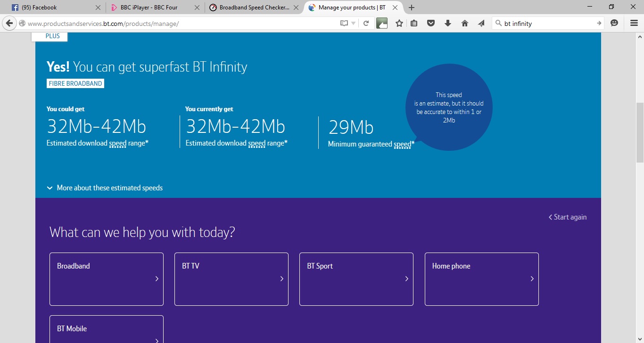
Task: Click the 'Start again' link
Action: 568,217
